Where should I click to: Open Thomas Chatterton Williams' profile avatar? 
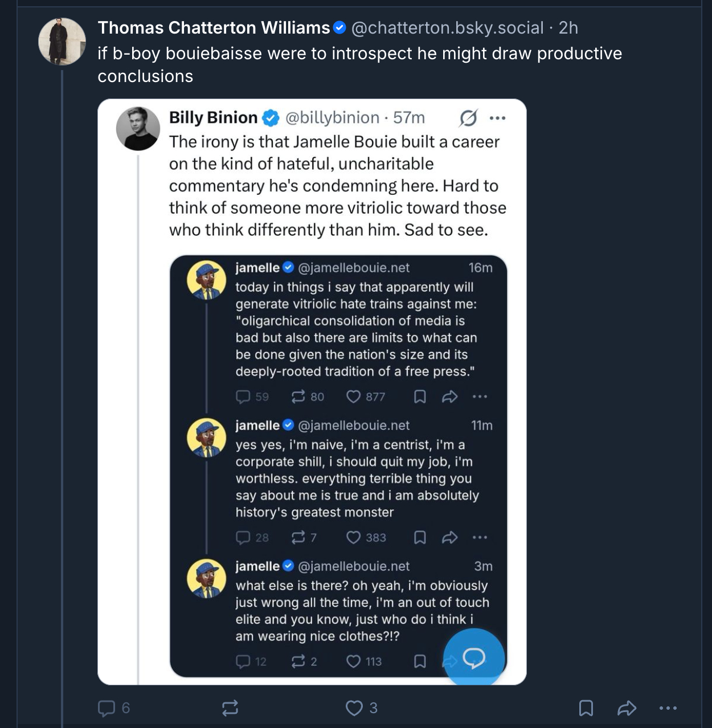tap(62, 41)
